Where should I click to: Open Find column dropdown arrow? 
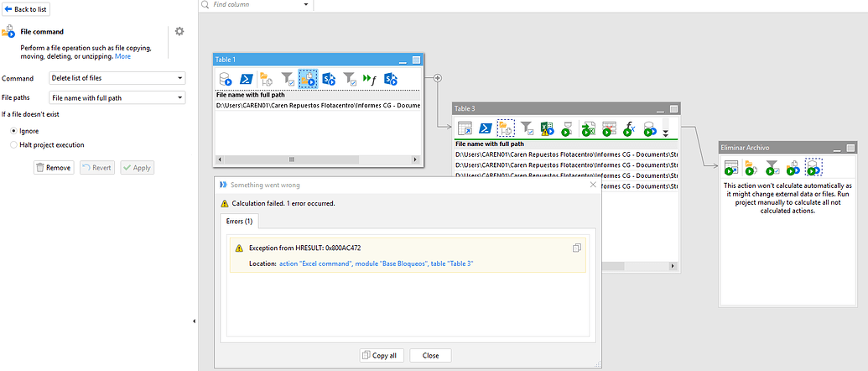(307, 4)
